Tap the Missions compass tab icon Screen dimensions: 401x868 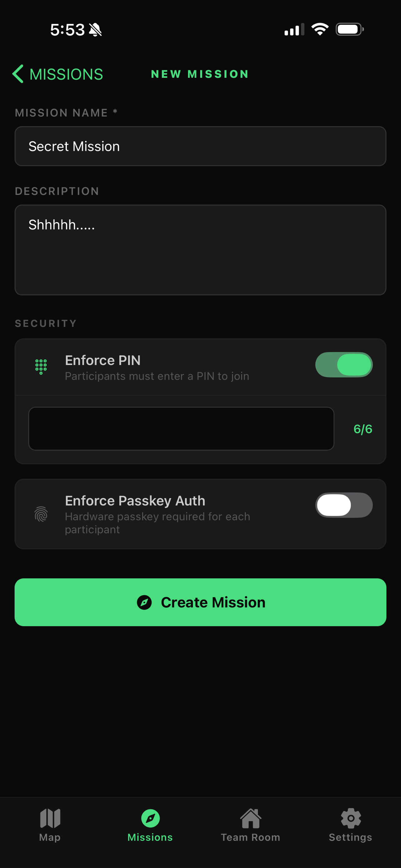coord(150,818)
